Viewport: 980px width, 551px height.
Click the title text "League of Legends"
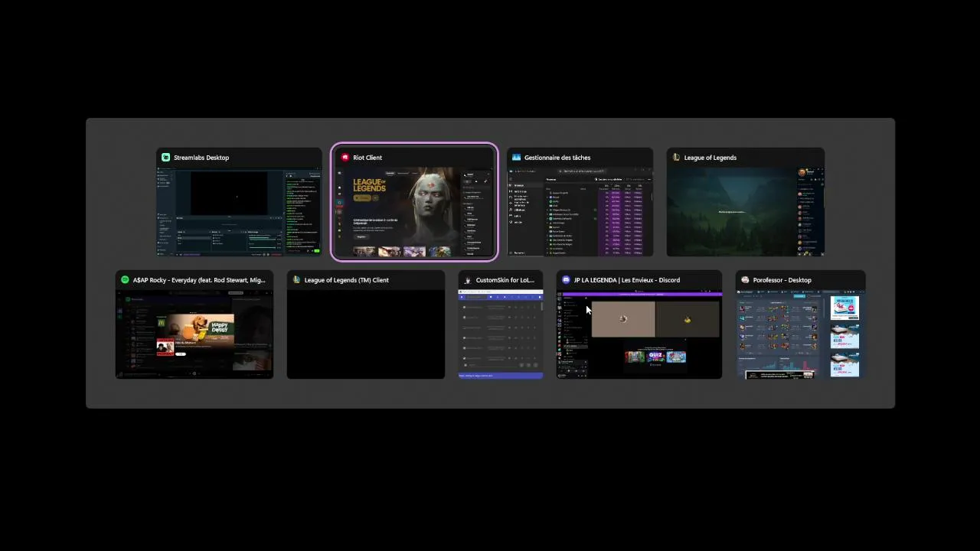[x=710, y=158]
